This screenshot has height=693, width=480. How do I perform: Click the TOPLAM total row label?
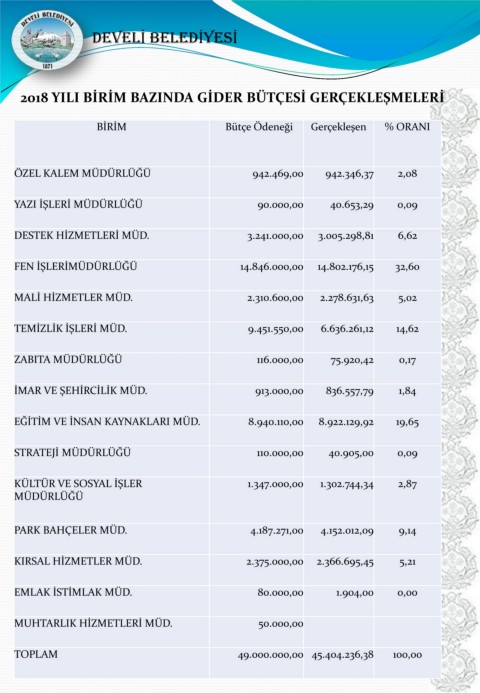click(36, 654)
